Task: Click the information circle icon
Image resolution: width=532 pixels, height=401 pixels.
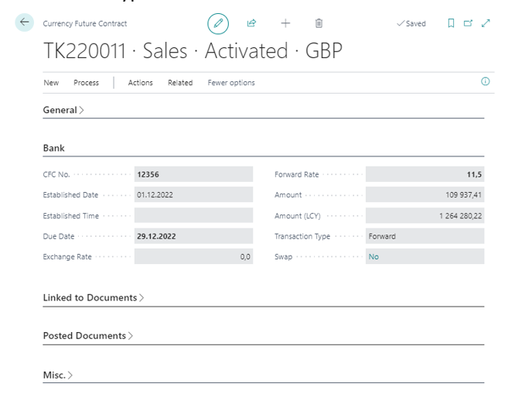Action: (x=486, y=81)
